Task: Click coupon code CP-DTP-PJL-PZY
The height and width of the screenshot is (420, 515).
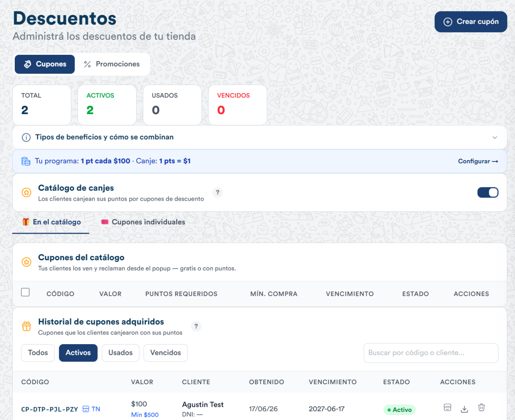Action: (x=50, y=409)
